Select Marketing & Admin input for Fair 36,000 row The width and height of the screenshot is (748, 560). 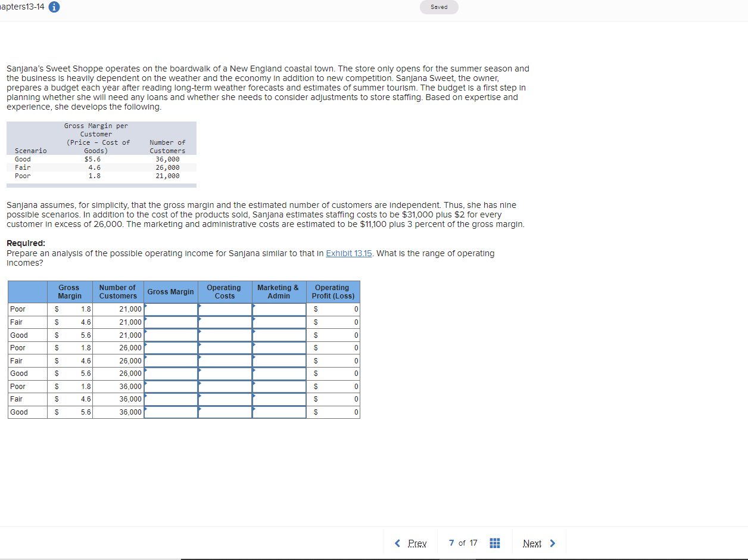tap(279, 399)
